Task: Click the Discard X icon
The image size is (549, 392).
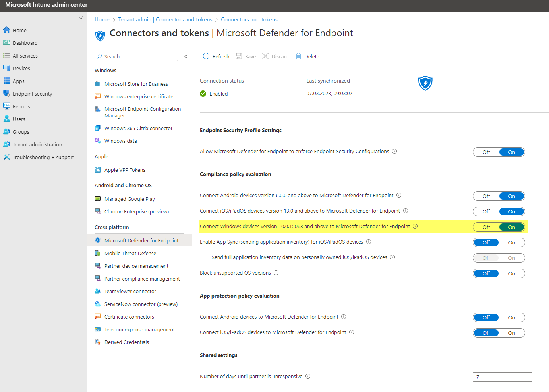Action: [265, 56]
